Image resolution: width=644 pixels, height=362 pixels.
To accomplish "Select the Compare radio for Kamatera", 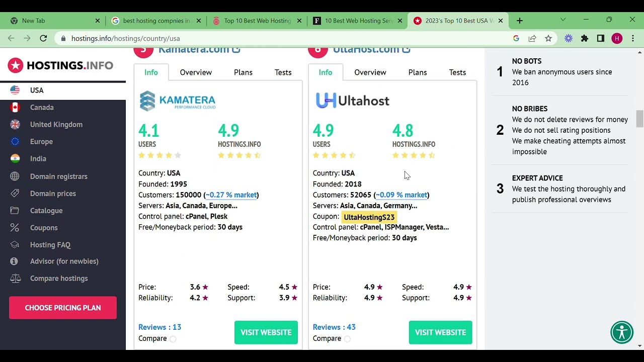I will click(173, 339).
